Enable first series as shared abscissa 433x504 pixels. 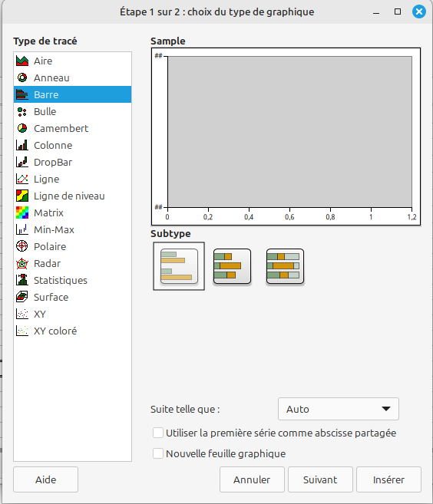pyautogui.click(x=158, y=433)
